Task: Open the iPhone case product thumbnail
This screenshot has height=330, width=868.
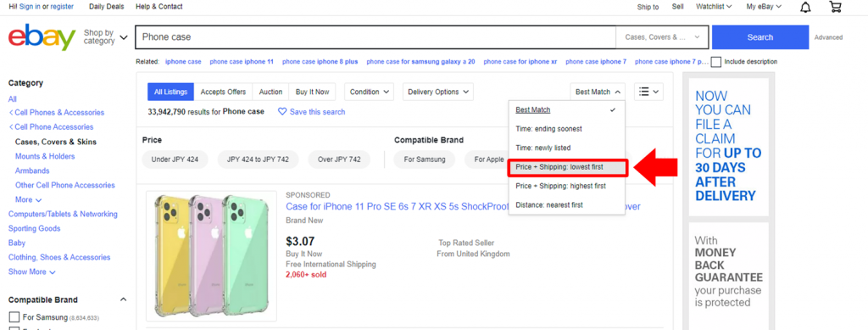Action: click(x=211, y=256)
